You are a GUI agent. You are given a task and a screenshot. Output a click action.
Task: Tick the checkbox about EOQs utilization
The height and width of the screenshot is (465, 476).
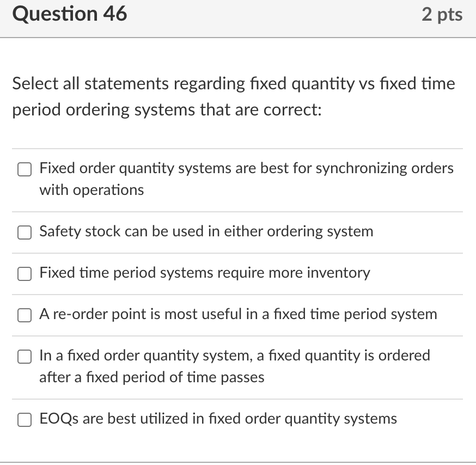24,420
